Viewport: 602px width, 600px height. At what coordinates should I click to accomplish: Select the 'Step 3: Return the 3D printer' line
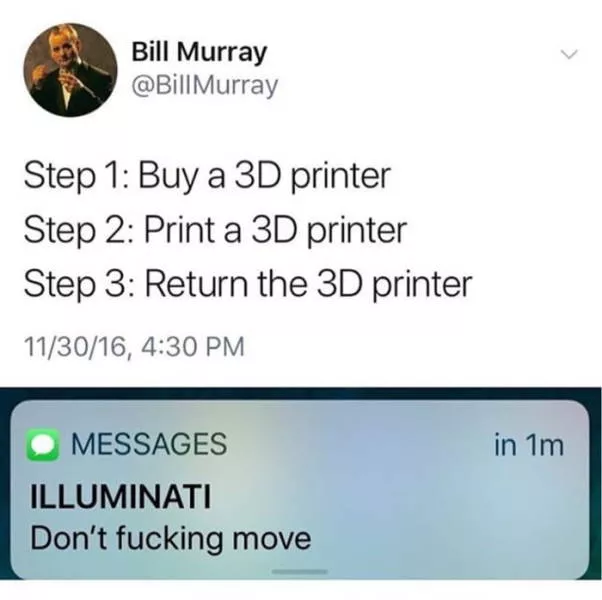[248, 284]
